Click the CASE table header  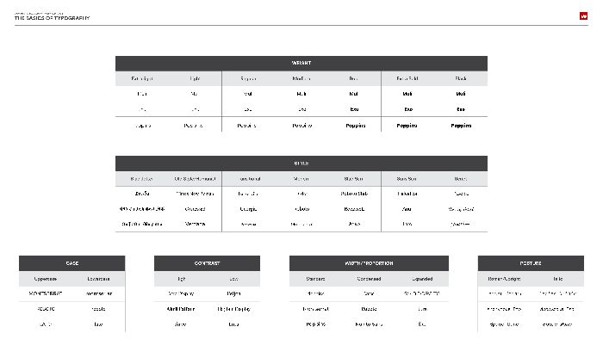click(71, 263)
